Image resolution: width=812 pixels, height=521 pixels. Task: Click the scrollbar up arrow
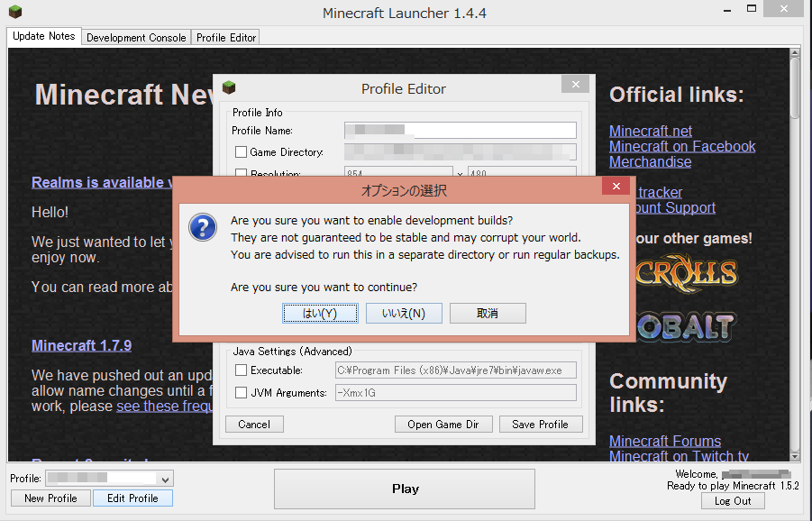tap(795, 52)
